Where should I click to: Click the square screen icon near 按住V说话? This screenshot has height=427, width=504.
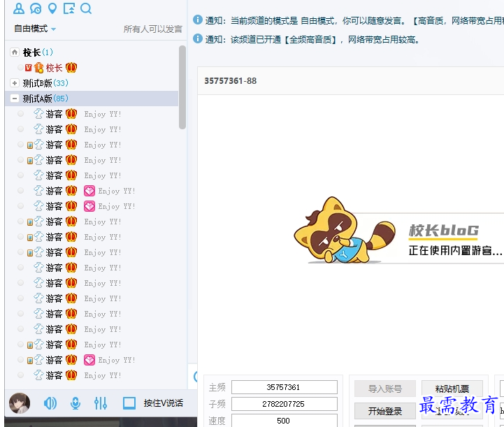tap(129, 403)
